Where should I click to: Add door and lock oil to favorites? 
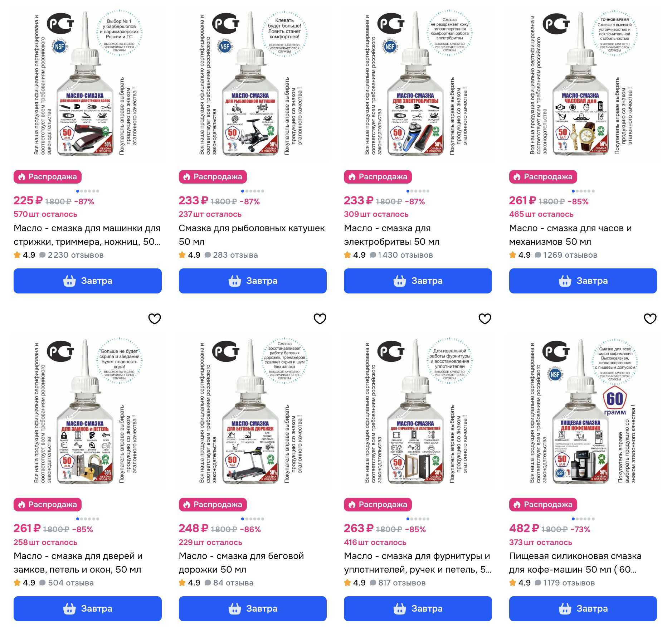pyautogui.click(x=155, y=319)
